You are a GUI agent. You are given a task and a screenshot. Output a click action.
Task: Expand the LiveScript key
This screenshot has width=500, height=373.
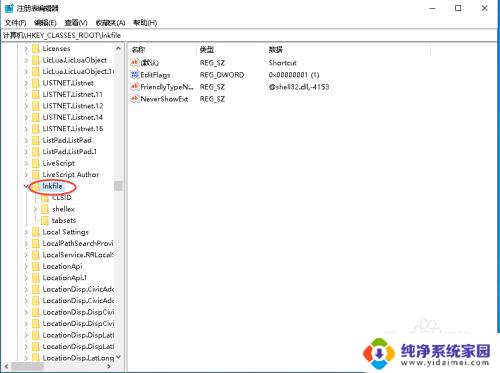click(26, 163)
